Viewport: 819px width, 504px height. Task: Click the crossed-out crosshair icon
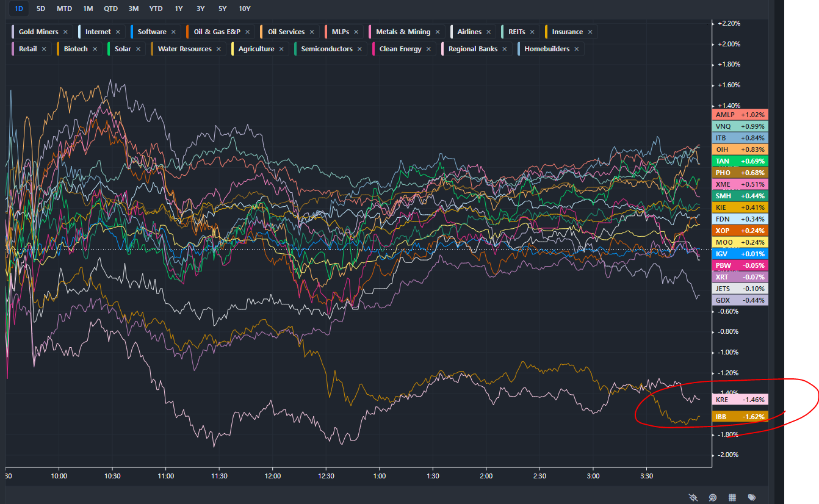point(693,497)
